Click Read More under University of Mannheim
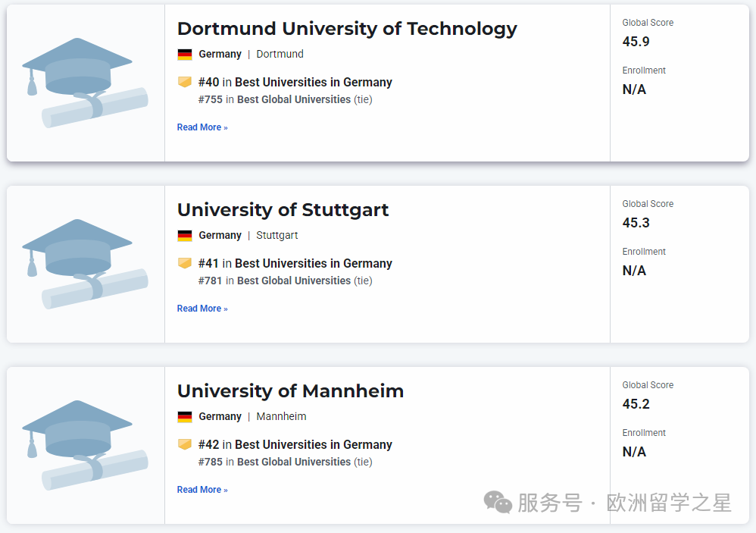The image size is (756, 533). 201,490
